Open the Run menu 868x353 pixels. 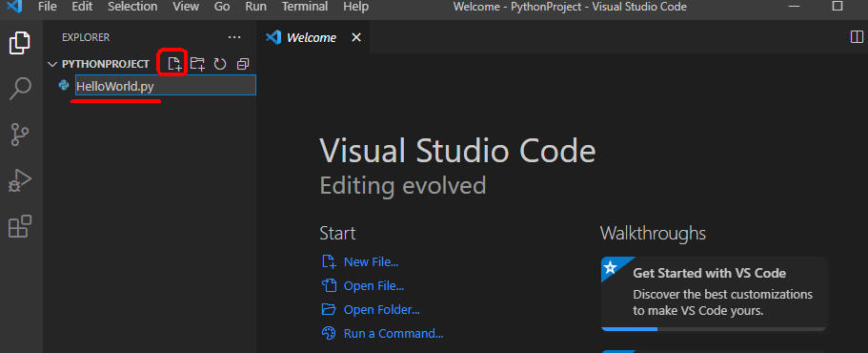click(x=255, y=7)
